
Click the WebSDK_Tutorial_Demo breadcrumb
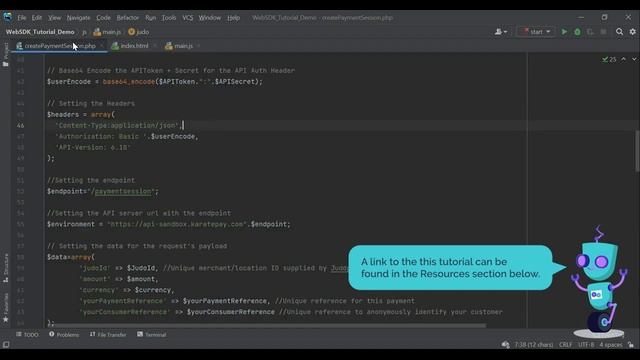(x=40, y=32)
